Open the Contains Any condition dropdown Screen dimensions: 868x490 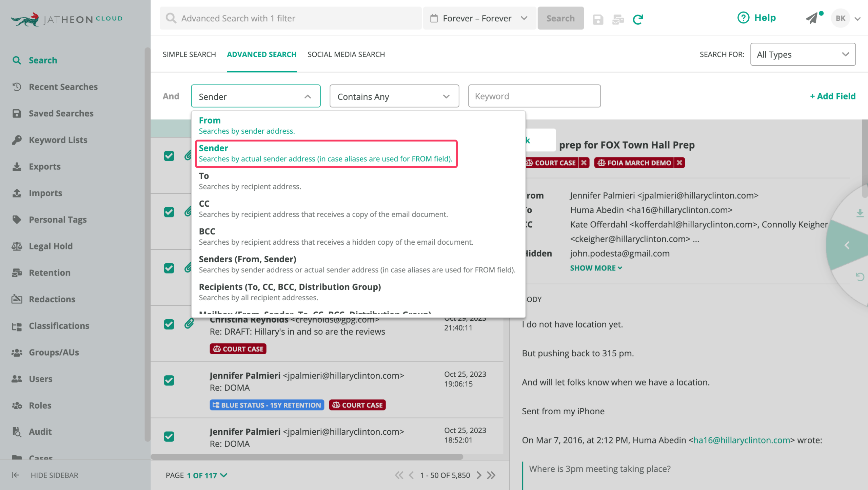click(394, 96)
